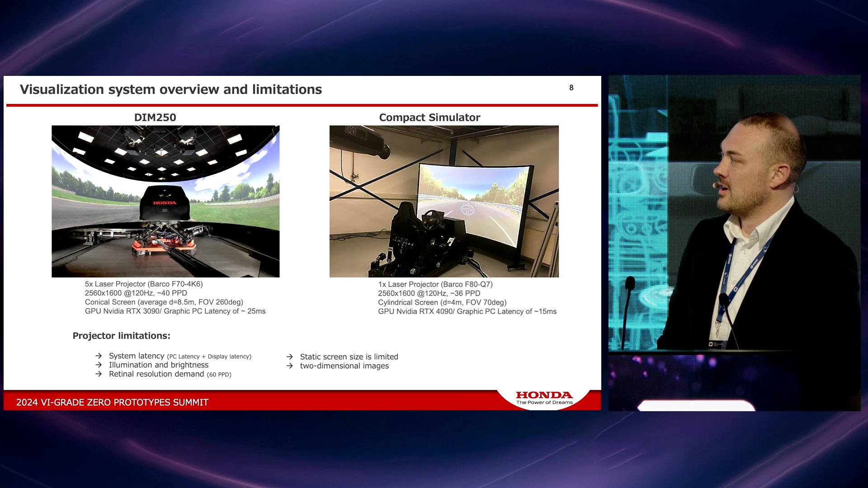
Task: Click the slide title Visualization system overview
Action: click(171, 89)
